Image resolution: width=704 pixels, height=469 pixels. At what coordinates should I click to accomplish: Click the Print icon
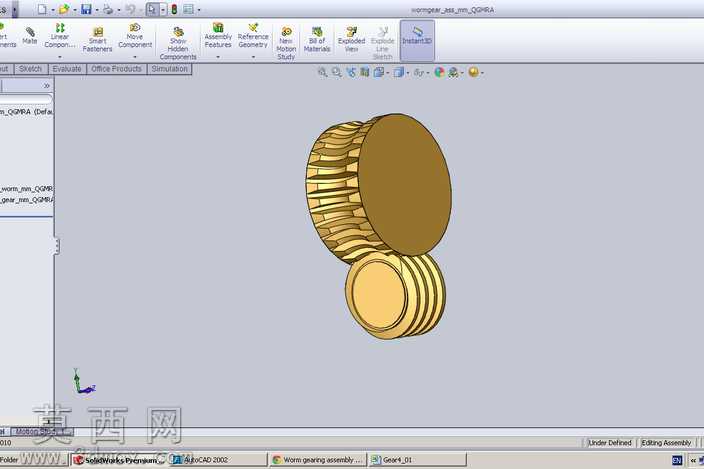108,9
